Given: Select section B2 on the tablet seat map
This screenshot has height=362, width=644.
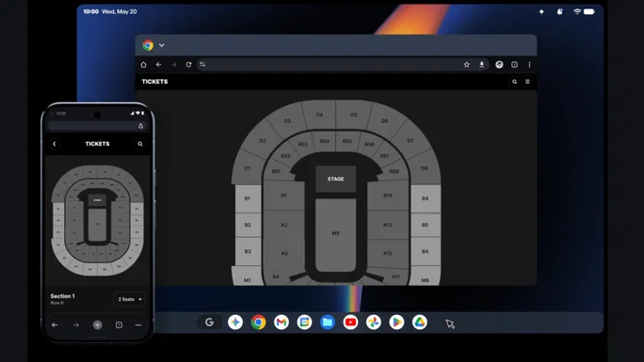Looking at the screenshot, I should click(248, 225).
